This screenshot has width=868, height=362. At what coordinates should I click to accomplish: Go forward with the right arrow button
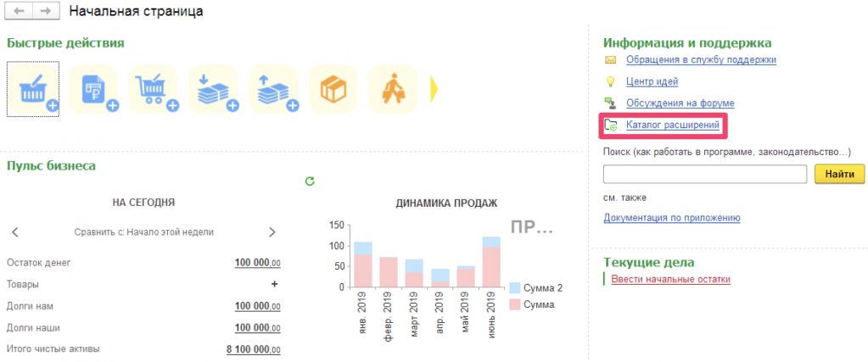point(47,11)
